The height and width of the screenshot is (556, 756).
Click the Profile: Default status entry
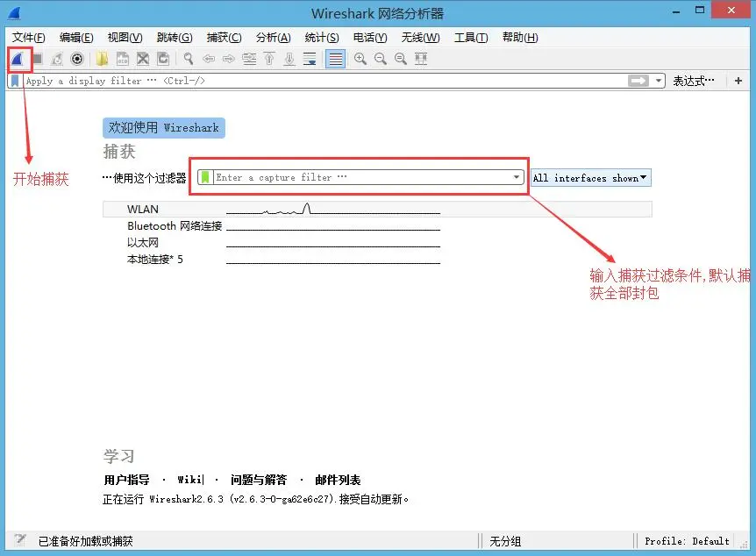(x=687, y=541)
